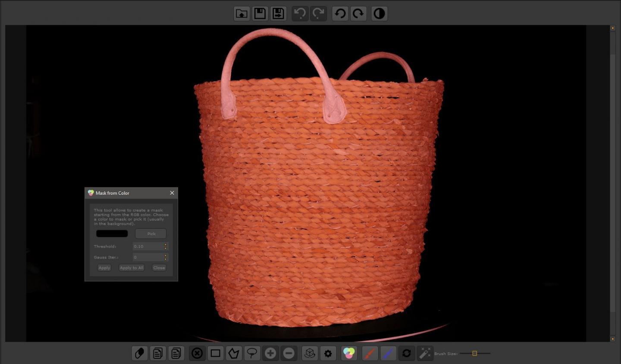Decrease Gauss Iter. with the down arrow
This screenshot has height=364, width=621.
pyautogui.click(x=166, y=259)
